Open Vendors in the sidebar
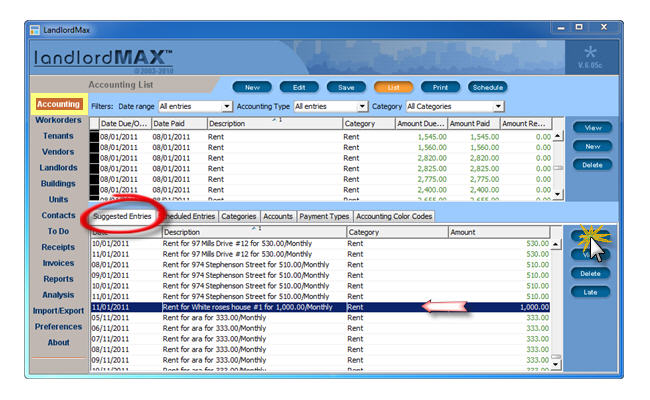Screen dimensions: 650x400 (58, 152)
